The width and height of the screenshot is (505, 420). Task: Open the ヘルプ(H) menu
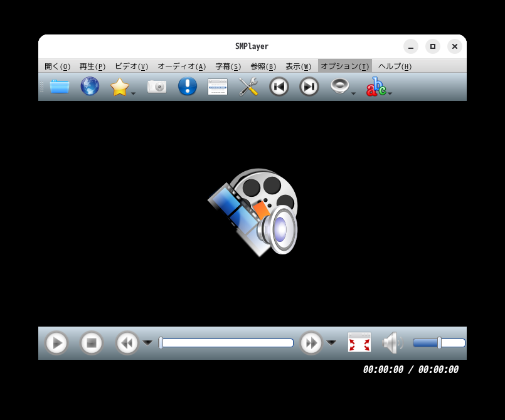click(395, 66)
